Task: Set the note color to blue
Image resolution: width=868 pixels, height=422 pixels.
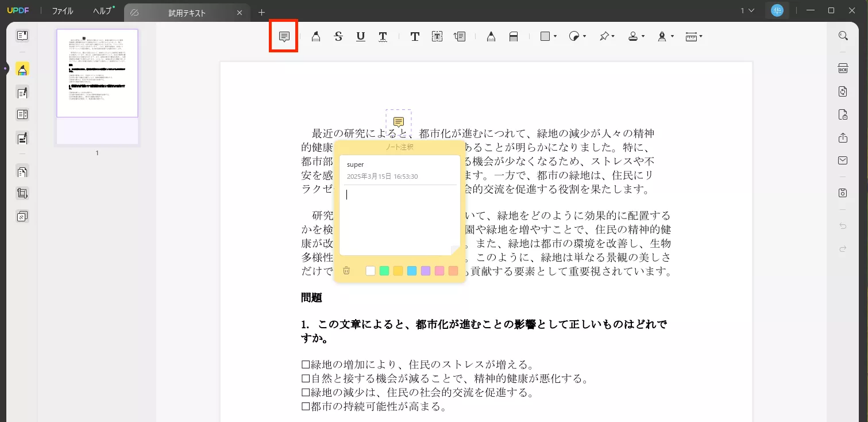Action: (x=412, y=271)
